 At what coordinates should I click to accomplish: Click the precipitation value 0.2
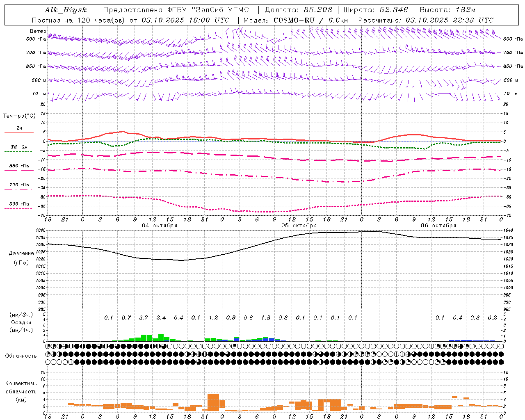tap(492, 318)
